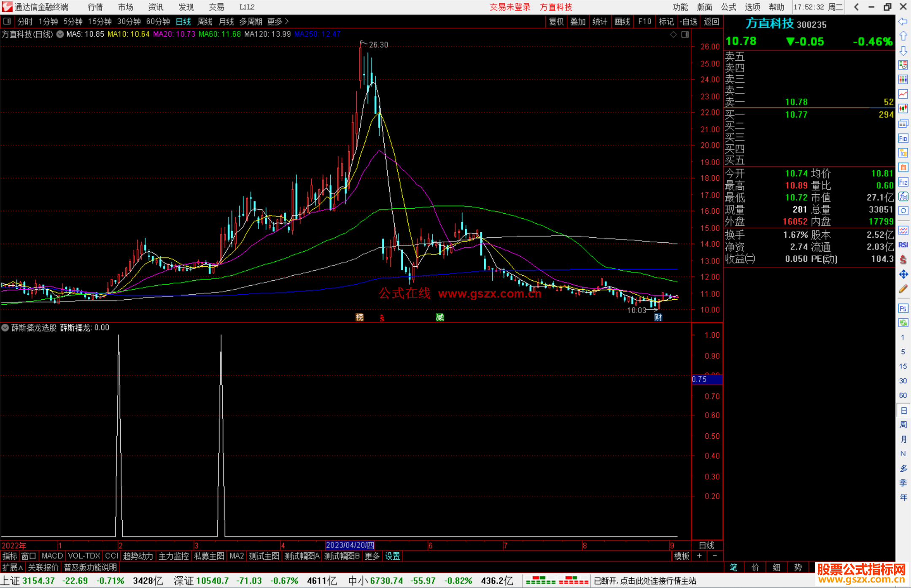The width and height of the screenshot is (911, 588).
Task: Open the formula f(x) sidebar icon
Action: point(903,196)
